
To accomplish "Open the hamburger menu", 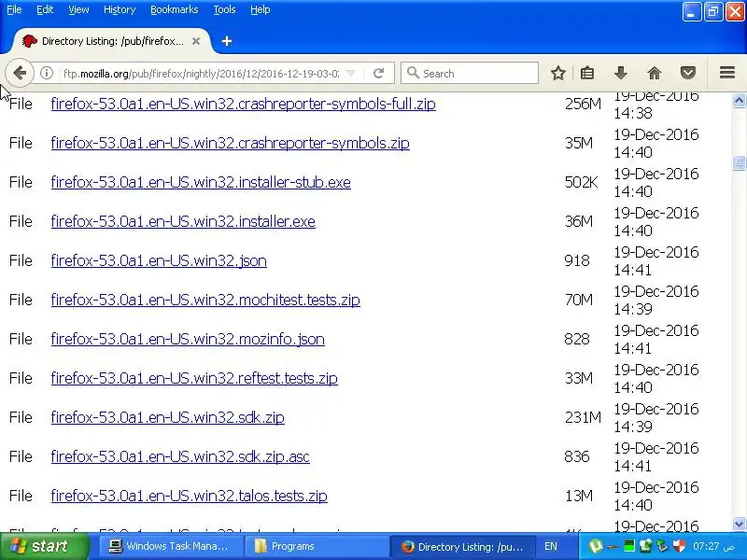I will pyautogui.click(x=727, y=73).
